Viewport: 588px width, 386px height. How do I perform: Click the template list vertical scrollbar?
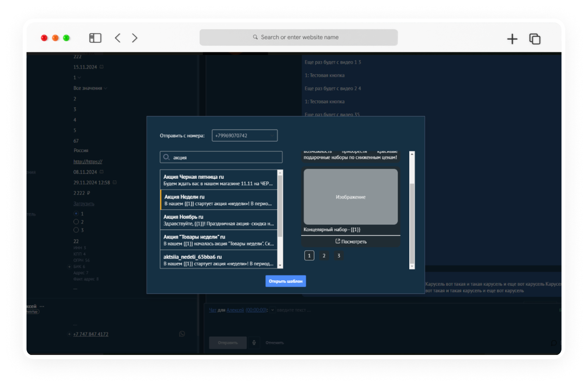tap(280, 219)
